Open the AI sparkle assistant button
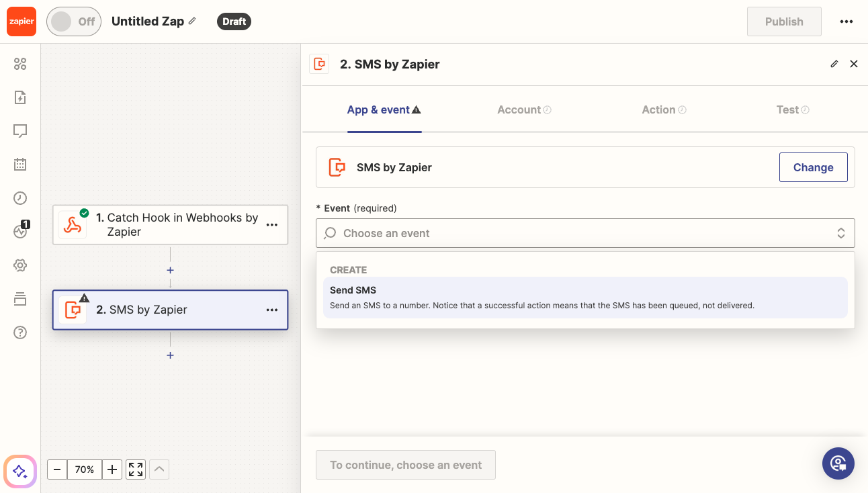Image resolution: width=868 pixels, height=493 pixels. (20, 471)
